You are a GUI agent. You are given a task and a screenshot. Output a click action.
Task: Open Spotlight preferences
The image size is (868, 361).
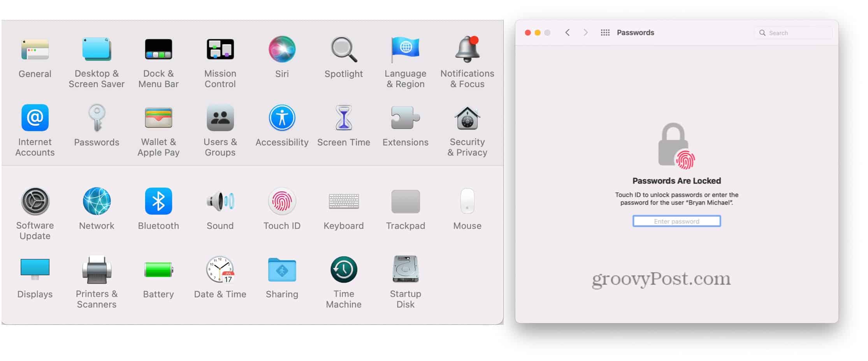point(344,49)
